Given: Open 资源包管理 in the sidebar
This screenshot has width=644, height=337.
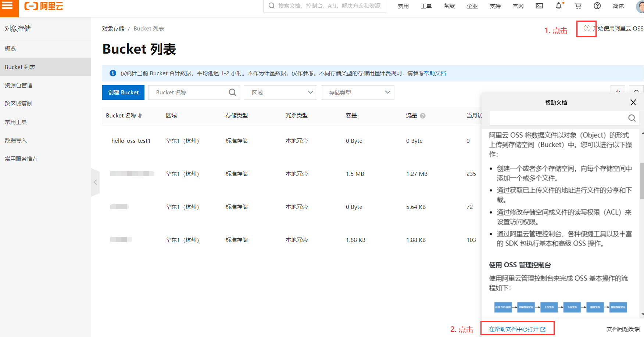Looking at the screenshot, I should tap(46, 85).
